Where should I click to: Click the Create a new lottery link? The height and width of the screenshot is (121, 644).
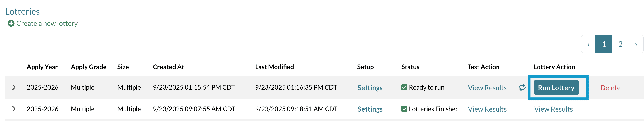[47, 23]
